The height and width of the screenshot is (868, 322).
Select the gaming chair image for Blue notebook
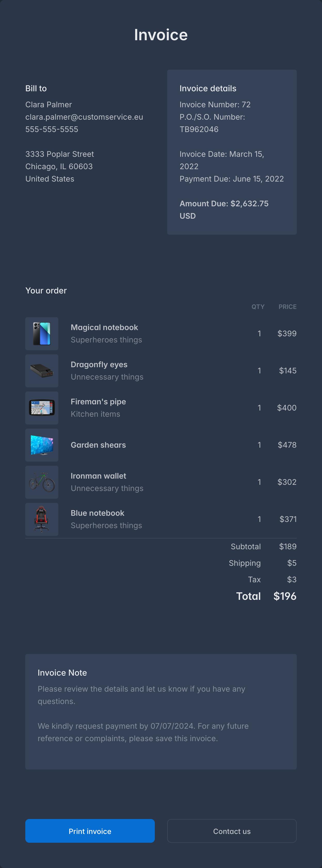pyautogui.click(x=42, y=519)
